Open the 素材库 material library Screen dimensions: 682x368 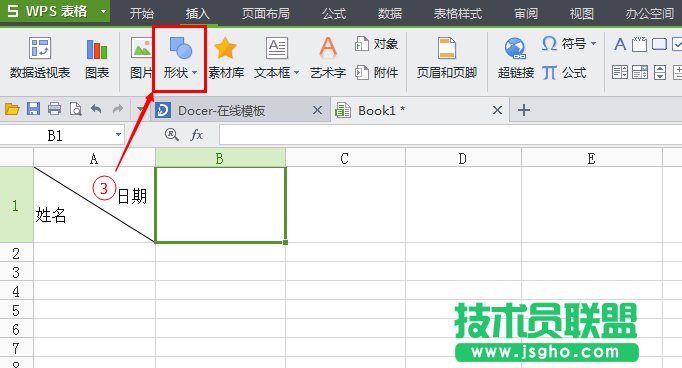(x=225, y=58)
